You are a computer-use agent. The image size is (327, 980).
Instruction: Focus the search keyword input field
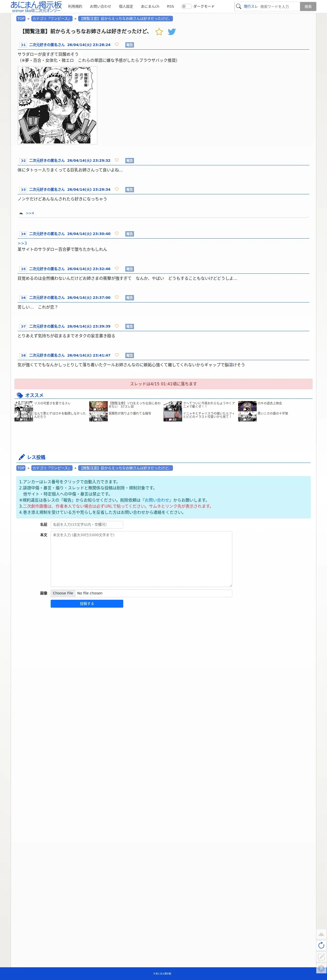click(279, 6)
